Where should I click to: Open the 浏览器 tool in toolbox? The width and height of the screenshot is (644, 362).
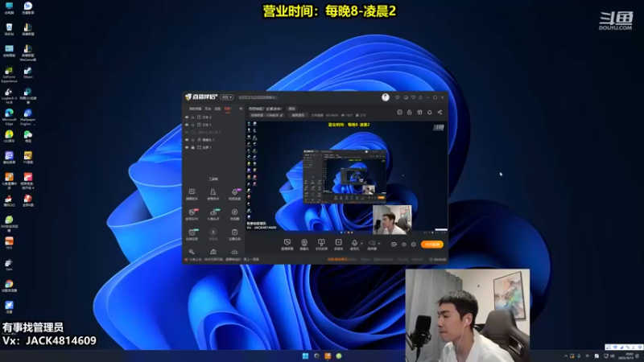coord(234,215)
